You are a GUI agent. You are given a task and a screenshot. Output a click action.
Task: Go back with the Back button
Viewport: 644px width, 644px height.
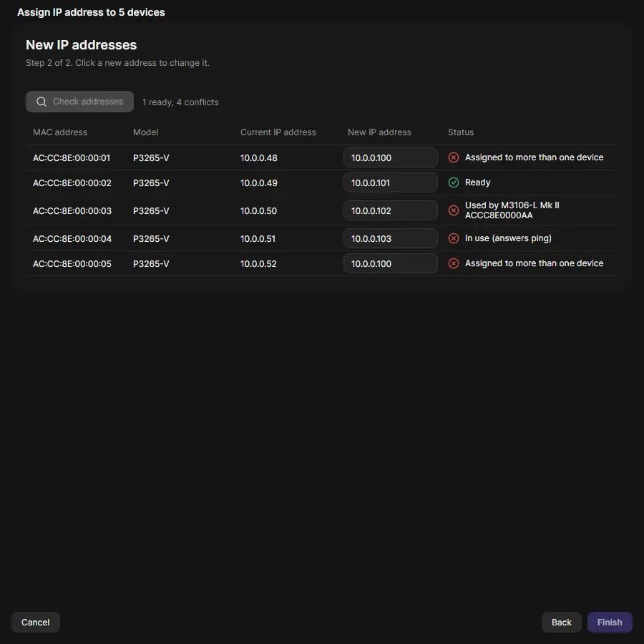coord(562,623)
